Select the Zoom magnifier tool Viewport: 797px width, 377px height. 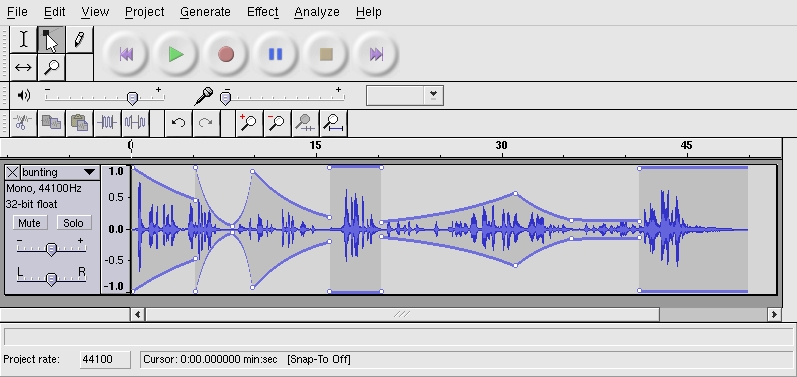[51, 67]
